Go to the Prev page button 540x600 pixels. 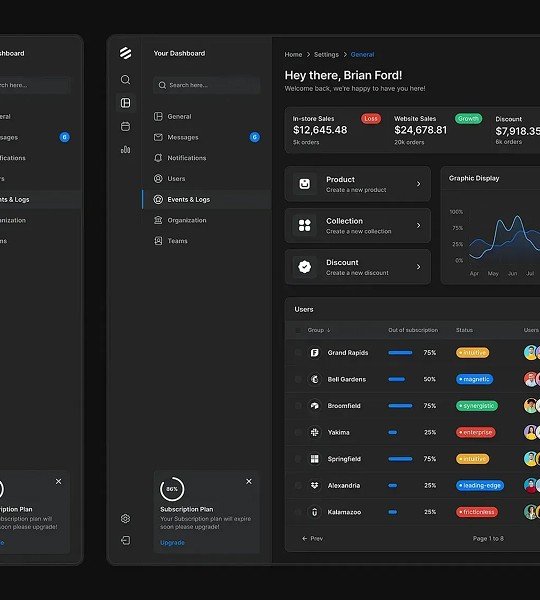(x=312, y=538)
